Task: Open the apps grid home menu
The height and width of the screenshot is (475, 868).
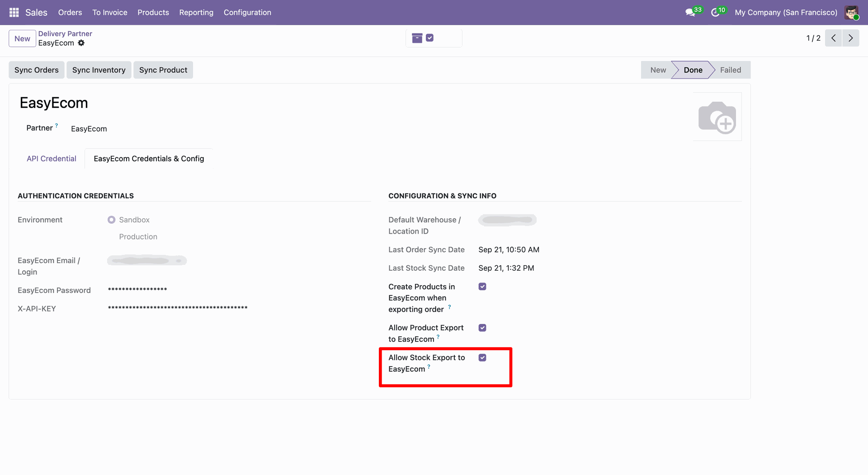Action: point(14,12)
